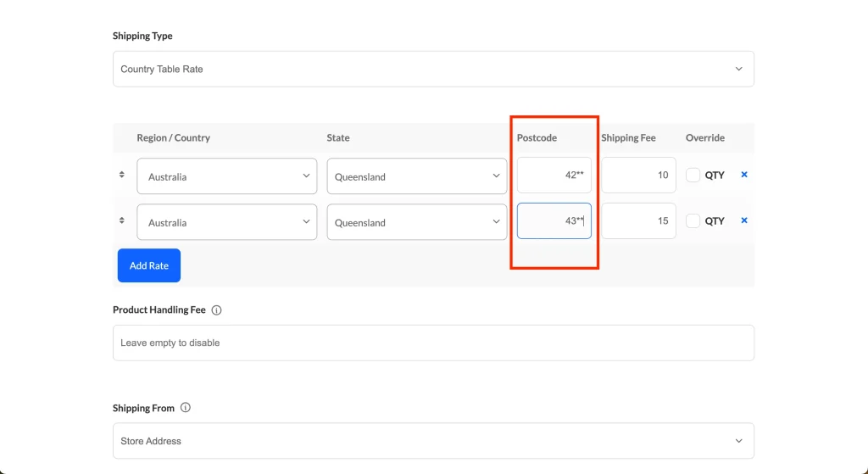Click the Product Handling Fee info icon
Viewport: 868px width, 474px height.
[x=216, y=310]
